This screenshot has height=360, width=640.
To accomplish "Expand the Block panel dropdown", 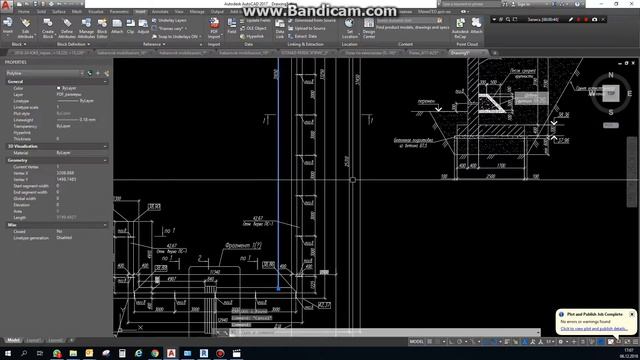I will click(19, 44).
